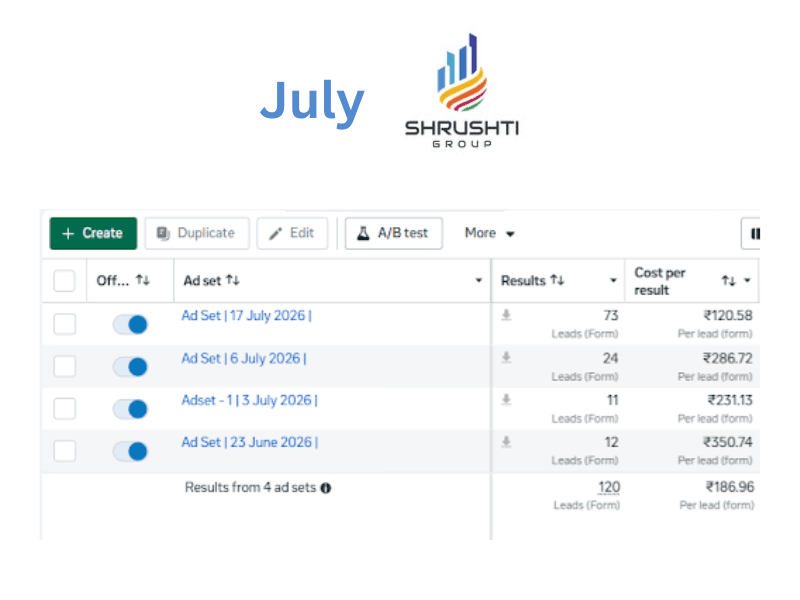The image size is (800, 600).
Task: Tick the select-all checkbox in header
Action: (65, 281)
